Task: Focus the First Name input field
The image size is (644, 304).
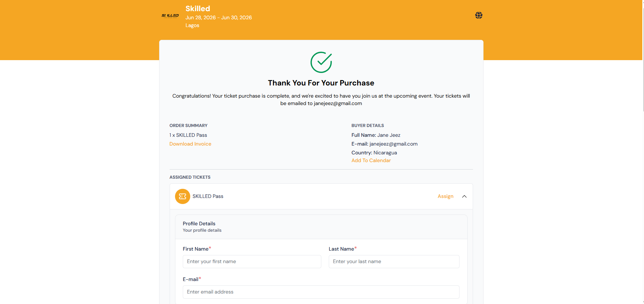Action: pos(252,261)
